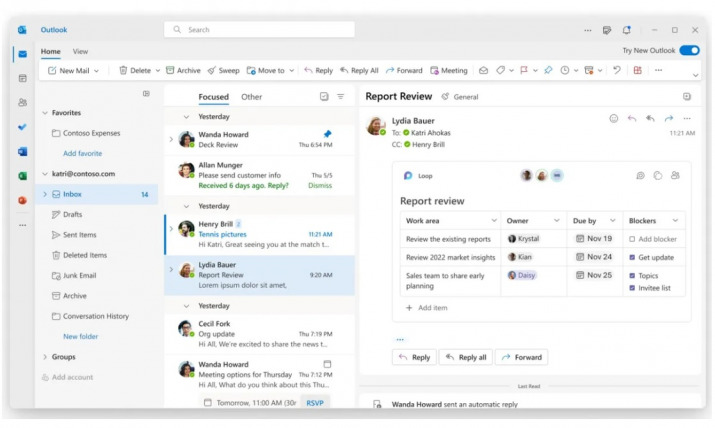
Task: Launch the Word app from sidebar
Action: [x=22, y=151]
